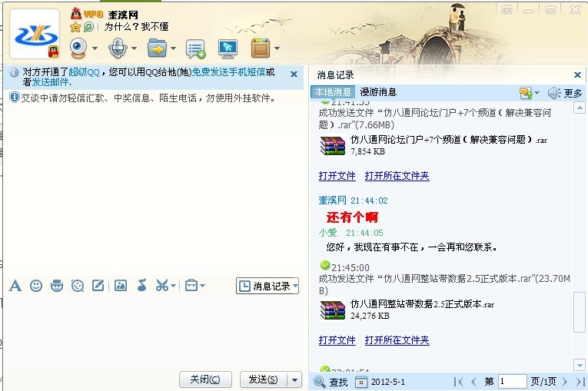
Task: Click message export icon in history toolbar
Action: pos(526,93)
